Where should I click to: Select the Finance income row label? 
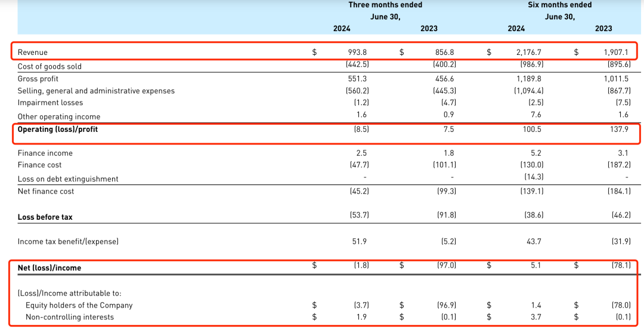point(45,153)
